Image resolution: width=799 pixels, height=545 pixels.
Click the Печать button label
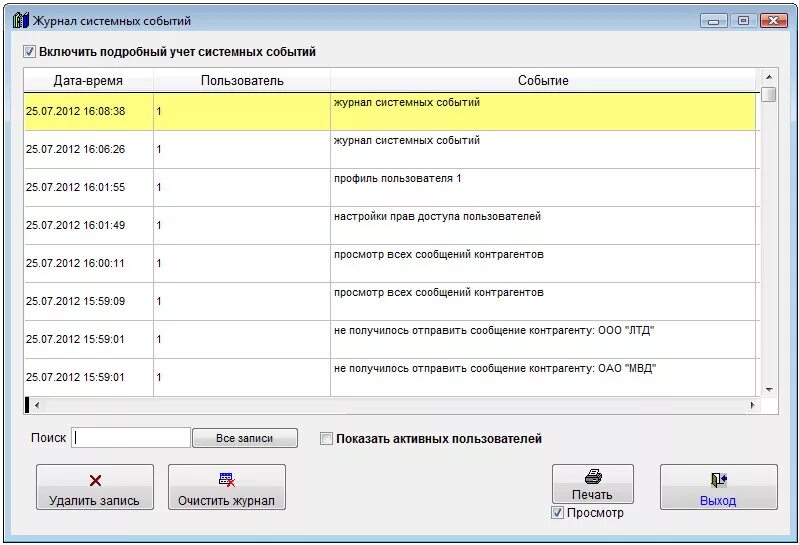click(592, 495)
